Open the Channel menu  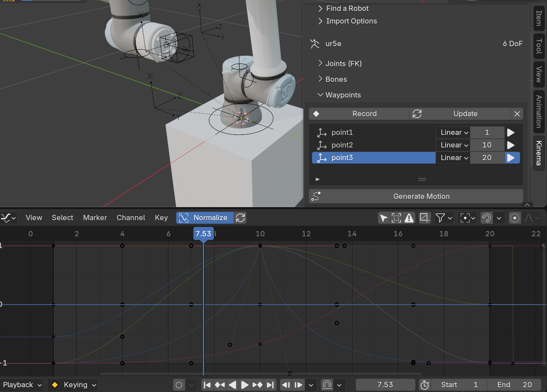coord(131,218)
